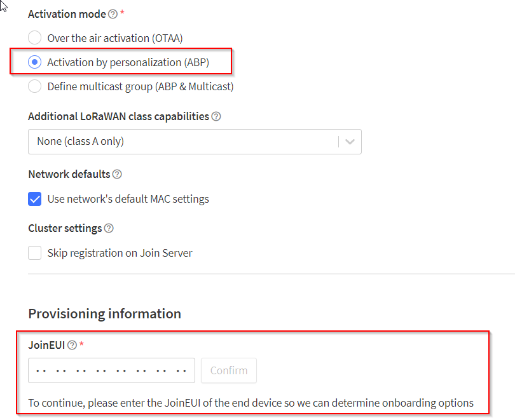
Task: Expand the LoRaWAN class capabilities selector
Action: click(x=194, y=141)
